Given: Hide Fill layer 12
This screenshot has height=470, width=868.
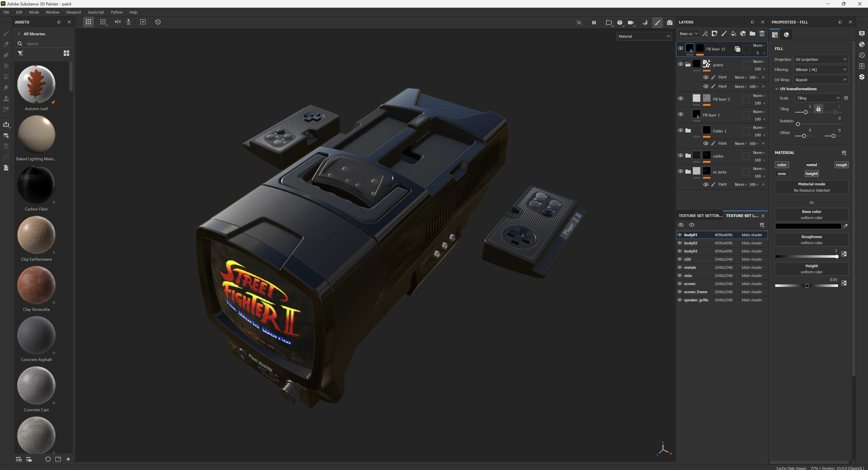Looking at the screenshot, I should coord(681,48).
